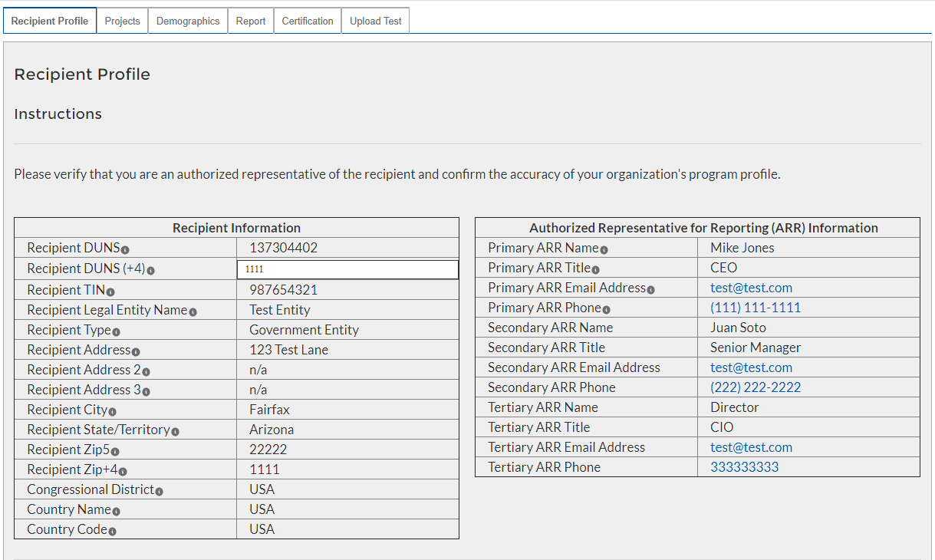Open the Demographics tab
This screenshot has height=560, width=935.
tap(188, 21)
